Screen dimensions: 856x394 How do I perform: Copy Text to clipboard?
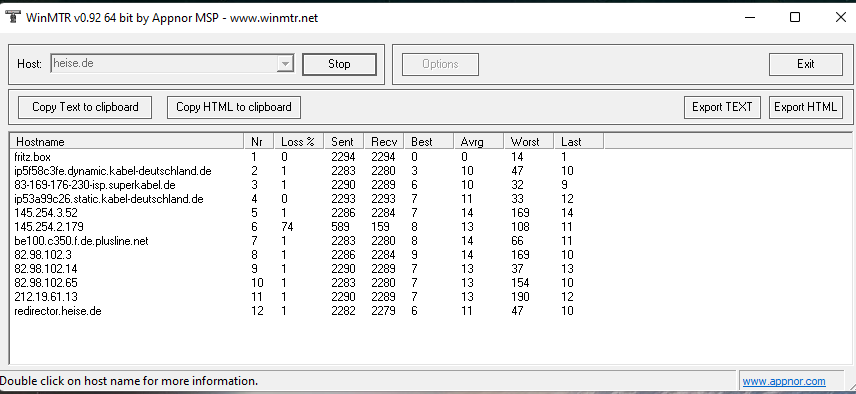[85, 107]
